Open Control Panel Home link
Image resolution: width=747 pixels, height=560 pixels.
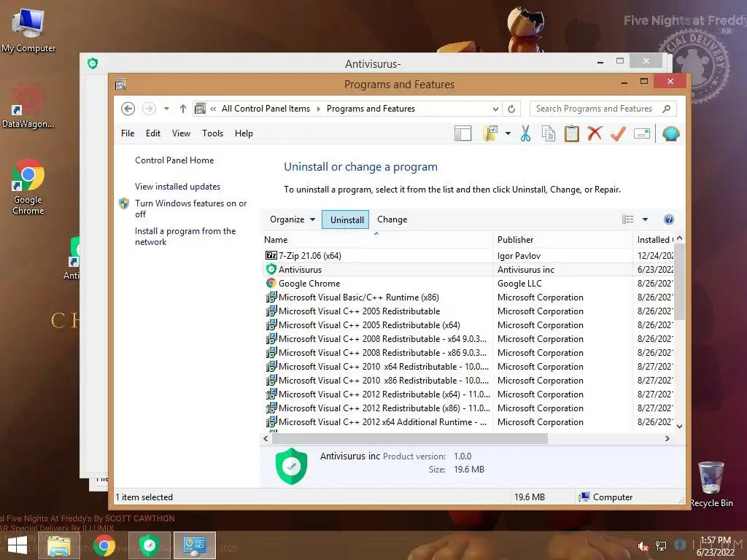[x=174, y=160]
